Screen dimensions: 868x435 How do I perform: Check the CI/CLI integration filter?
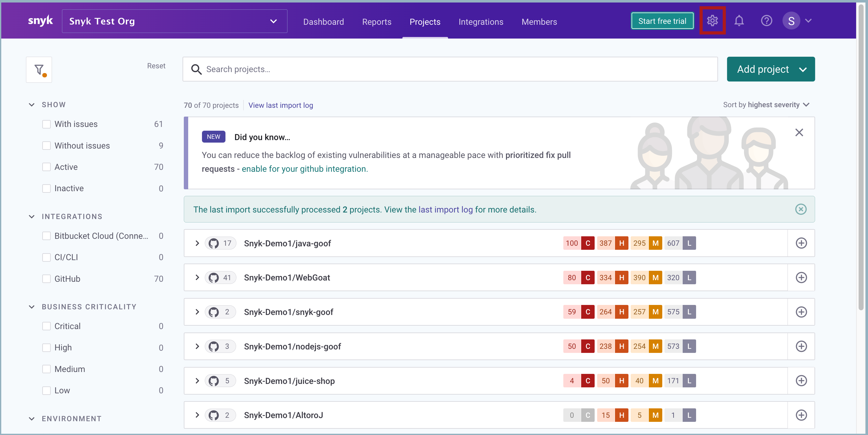46,257
